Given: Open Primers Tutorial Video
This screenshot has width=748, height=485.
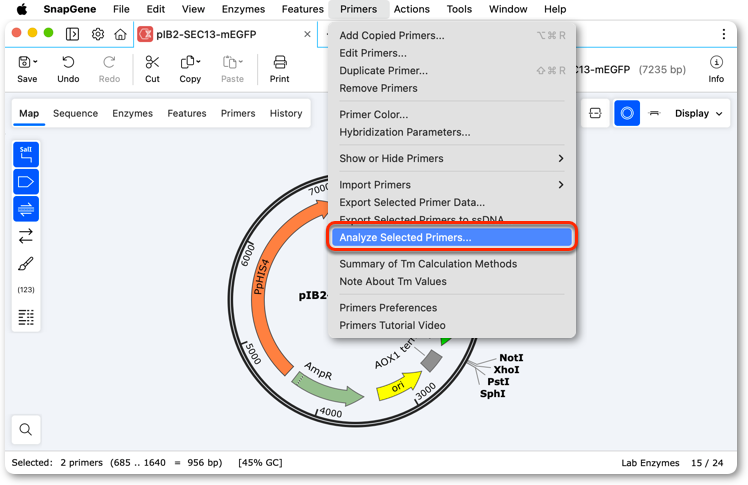Looking at the screenshot, I should [452, 325].
